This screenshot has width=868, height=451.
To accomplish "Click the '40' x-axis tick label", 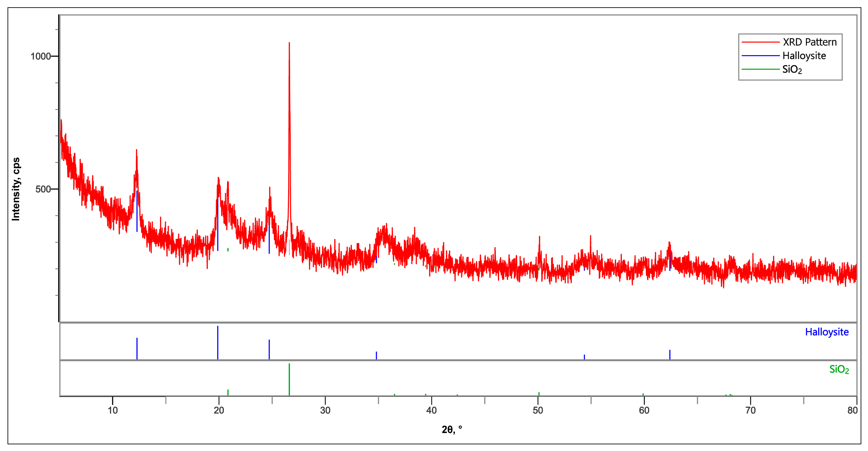I will (431, 410).
